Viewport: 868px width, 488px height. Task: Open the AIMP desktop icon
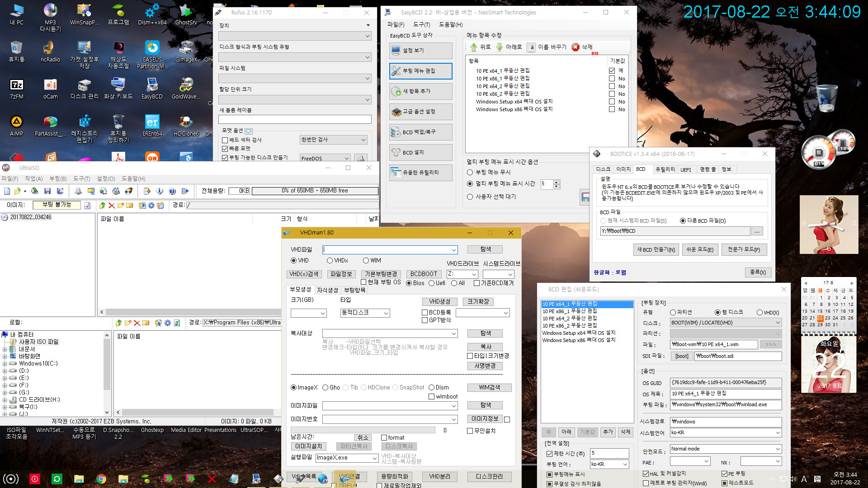(x=17, y=126)
